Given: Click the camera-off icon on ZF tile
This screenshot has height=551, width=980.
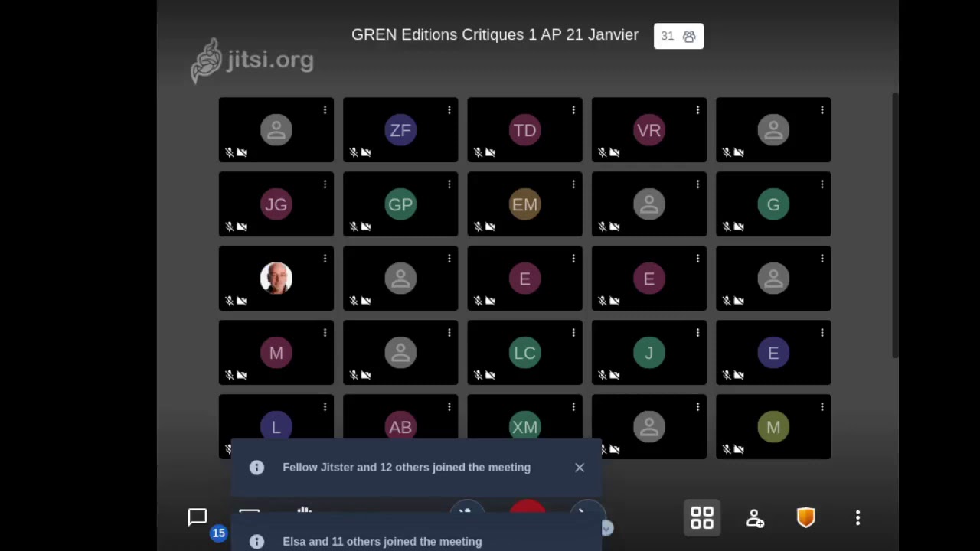Looking at the screenshot, I should (x=366, y=152).
